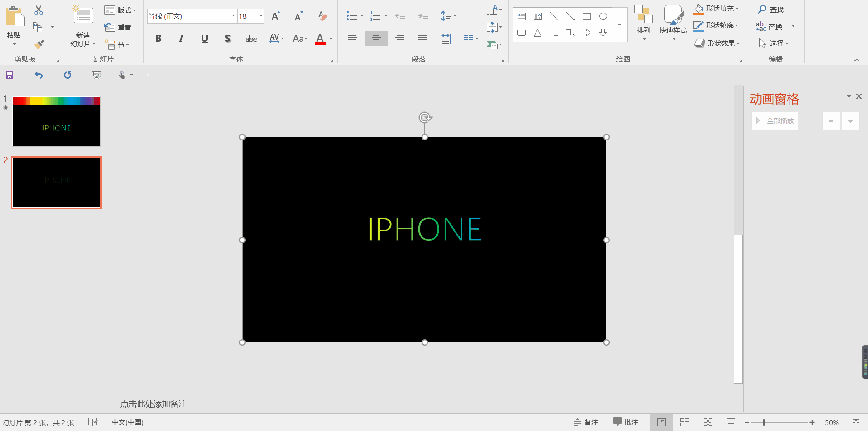
Task: Click the zoom slider handle
Action: coord(764,422)
